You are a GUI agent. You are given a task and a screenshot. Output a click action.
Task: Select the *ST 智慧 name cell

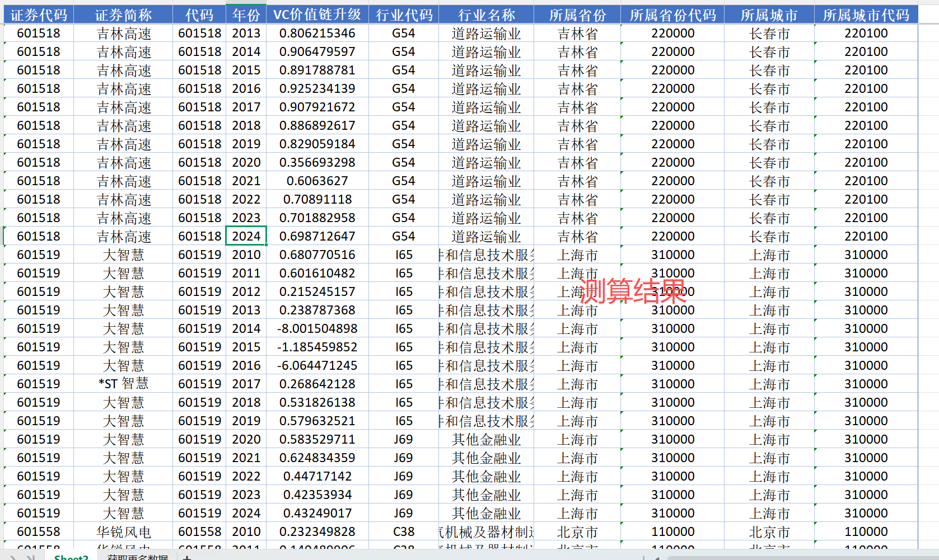[123, 384]
